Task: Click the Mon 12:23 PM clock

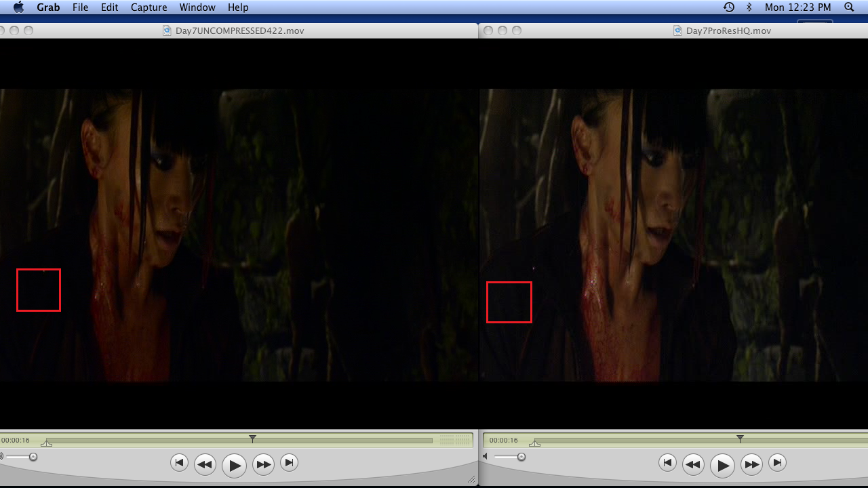Action: [797, 7]
